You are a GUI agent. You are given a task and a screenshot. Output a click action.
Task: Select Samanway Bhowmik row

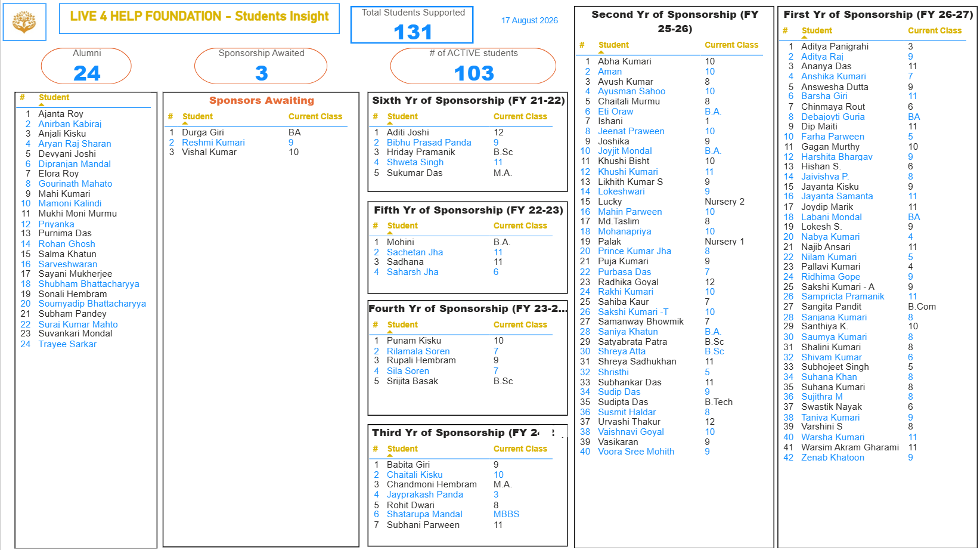[x=671, y=322]
